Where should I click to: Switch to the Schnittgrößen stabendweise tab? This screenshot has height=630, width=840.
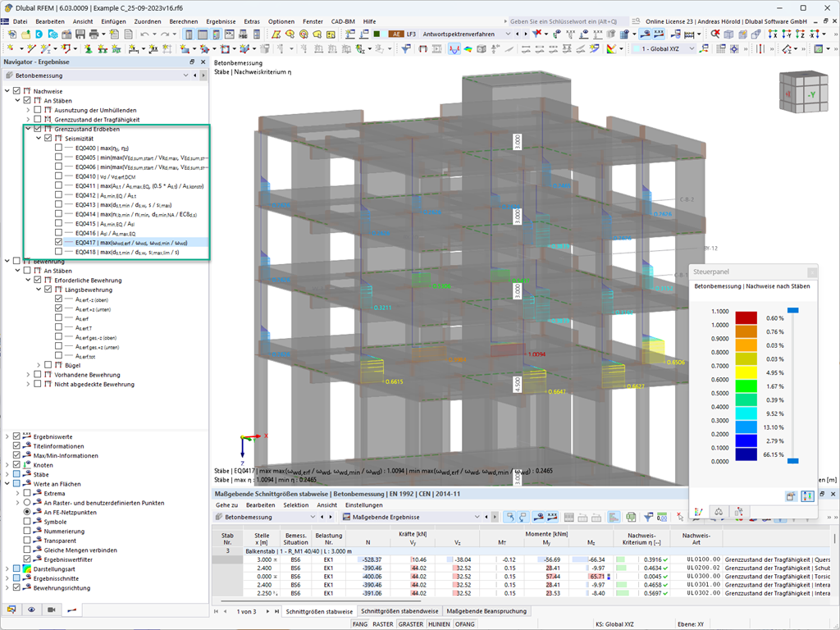coord(399,610)
